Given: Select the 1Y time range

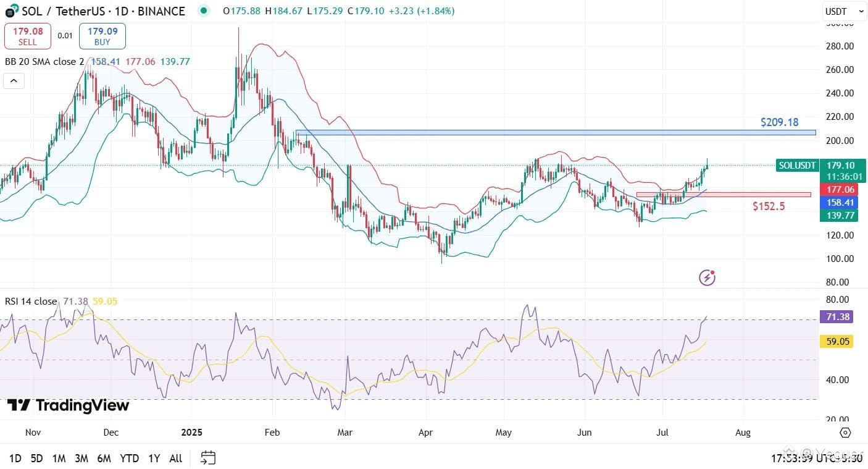Looking at the screenshot, I should [x=154, y=458].
